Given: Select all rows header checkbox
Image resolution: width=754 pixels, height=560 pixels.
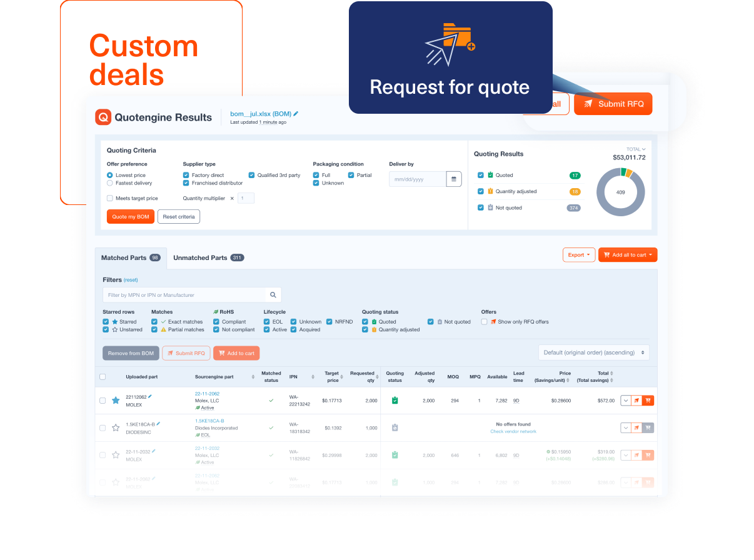Looking at the screenshot, I should [103, 377].
